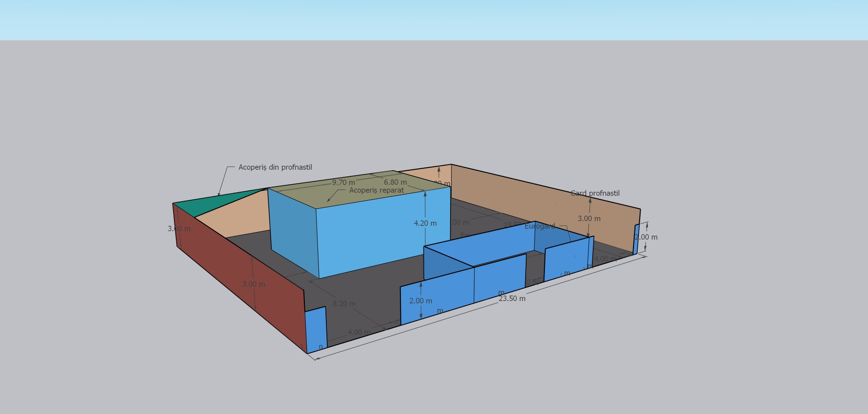Select the small blue panel at the front-left corner

pyautogui.click(x=316, y=328)
